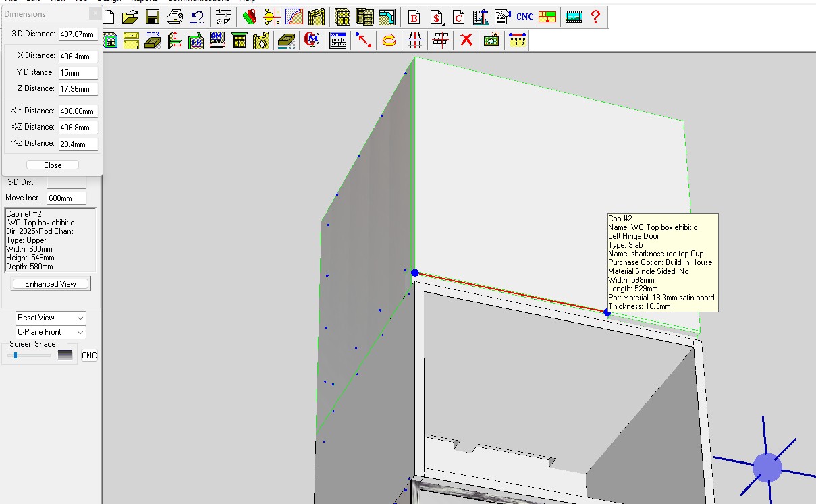Toggle the CNC button beside Screen Shade
The height and width of the screenshot is (504, 816).
click(x=89, y=356)
